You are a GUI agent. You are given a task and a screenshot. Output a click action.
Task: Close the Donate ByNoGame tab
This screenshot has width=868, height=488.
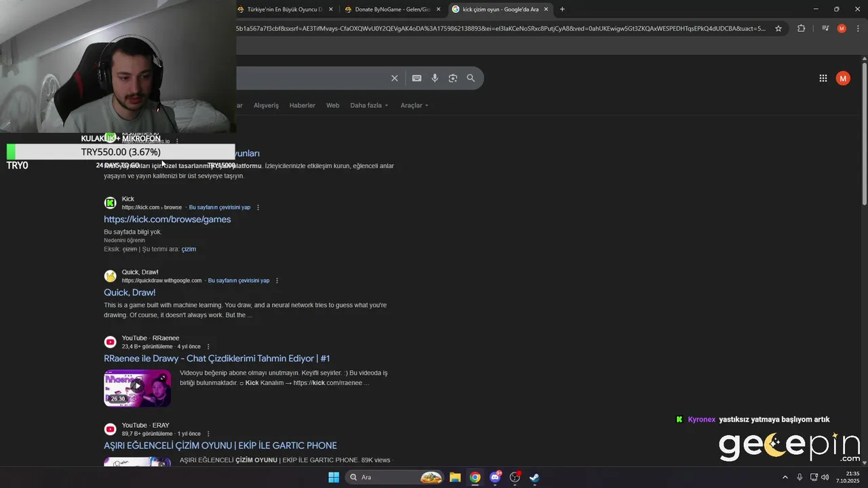(438, 9)
